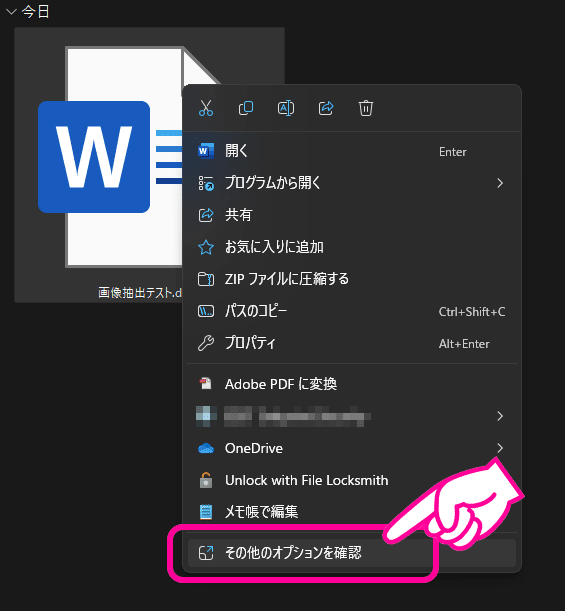Click the Copy icon in context menu
Screen dimensions: 565x611
246,108
